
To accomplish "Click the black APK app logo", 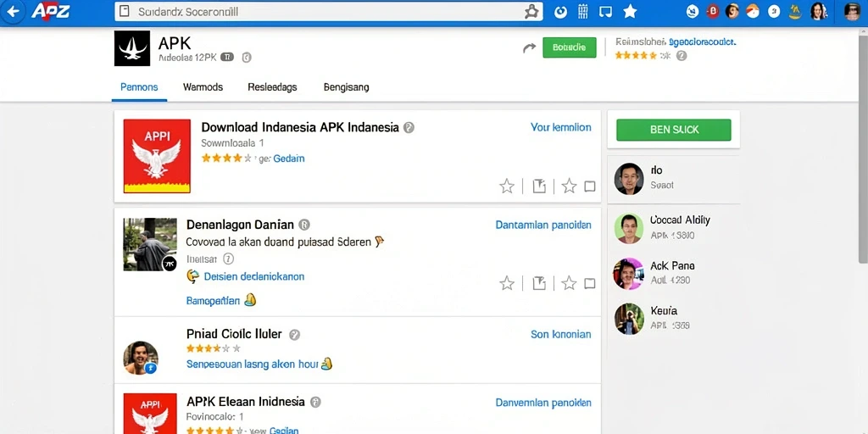I will pos(132,48).
